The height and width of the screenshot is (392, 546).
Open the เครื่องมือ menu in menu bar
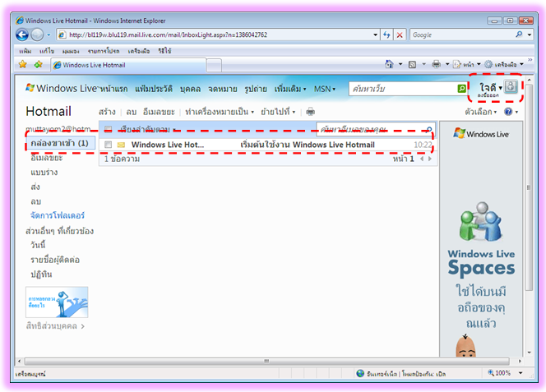point(139,51)
